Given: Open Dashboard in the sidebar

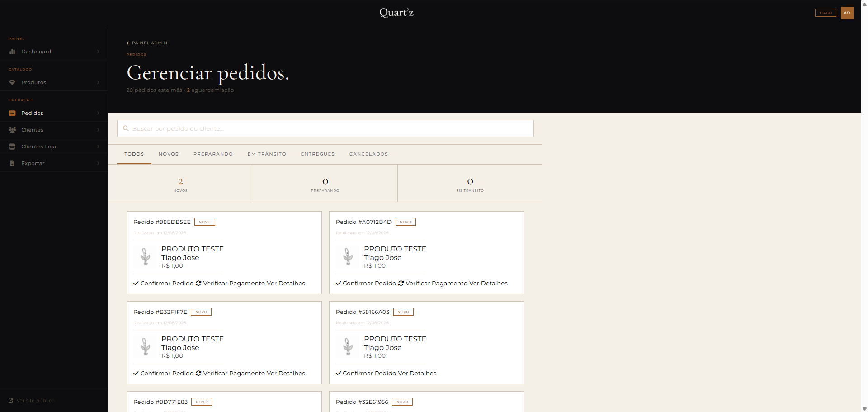Looking at the screenshot, I should tap(54, 52).
